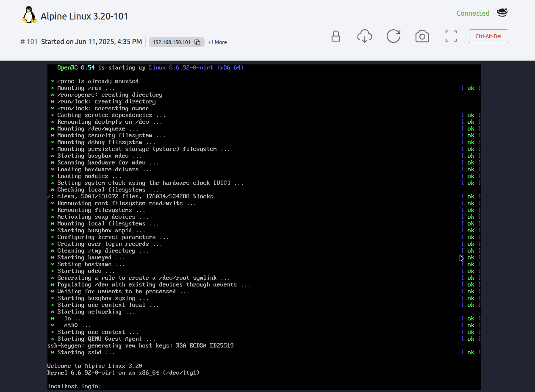535x392 pixels.
Task: Click the circular reboot arrow icon
Action: pos(394,36)
